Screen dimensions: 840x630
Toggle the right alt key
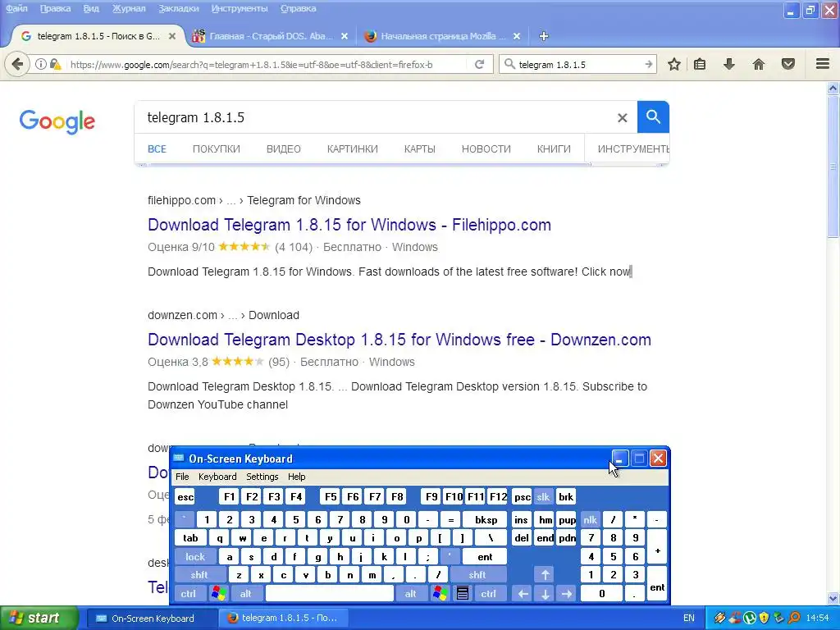410,594
